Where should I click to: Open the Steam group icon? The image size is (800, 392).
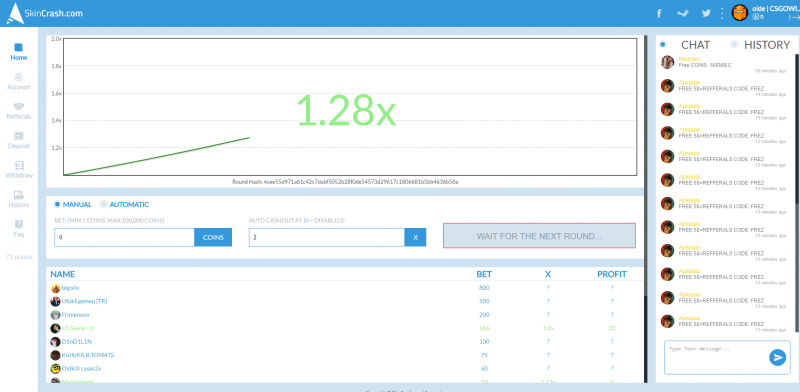pyautogui.click(x=683, y=14)
